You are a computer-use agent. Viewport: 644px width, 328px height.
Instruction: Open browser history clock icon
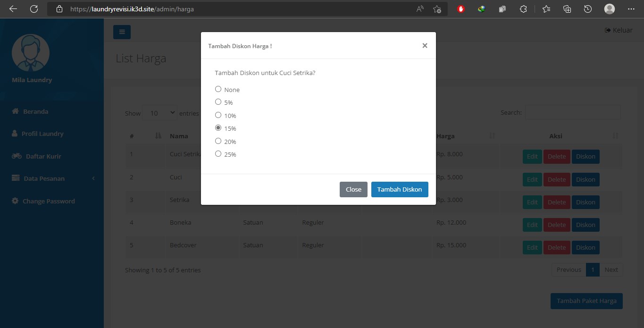(587, 9)
